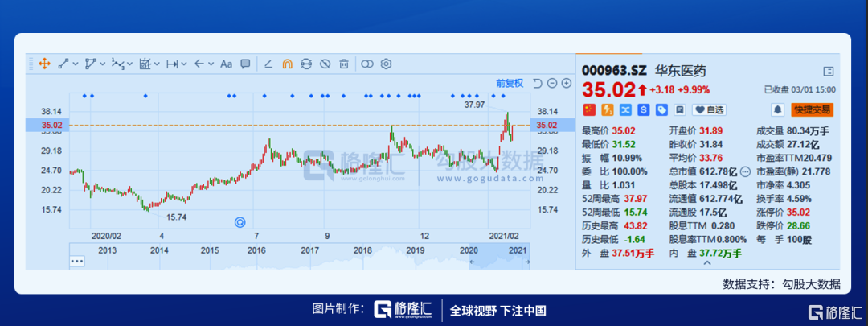Click the 2021/02 date label on chart axis
The height and width of the screenshot is (326, 868).
pos(503,236)
